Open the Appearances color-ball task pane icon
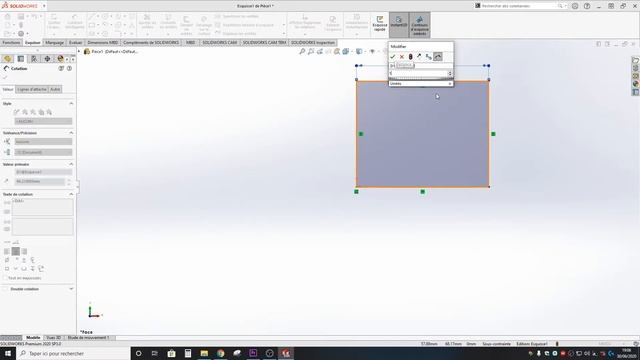 tap(636, 84)
